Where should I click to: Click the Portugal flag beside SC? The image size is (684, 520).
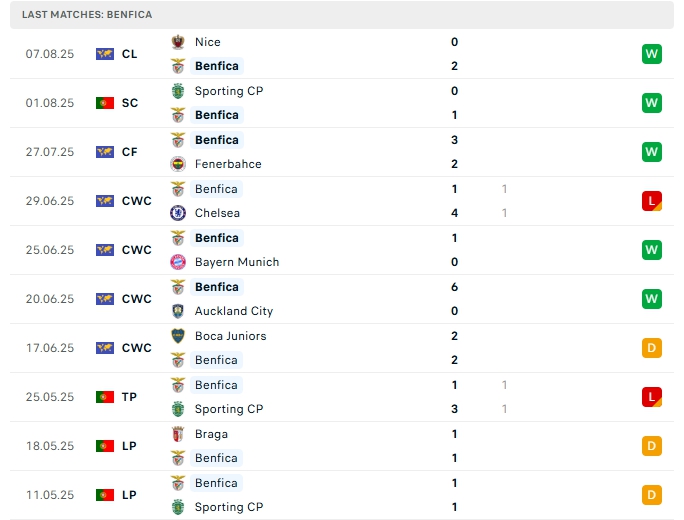click(x=105, y=103)
